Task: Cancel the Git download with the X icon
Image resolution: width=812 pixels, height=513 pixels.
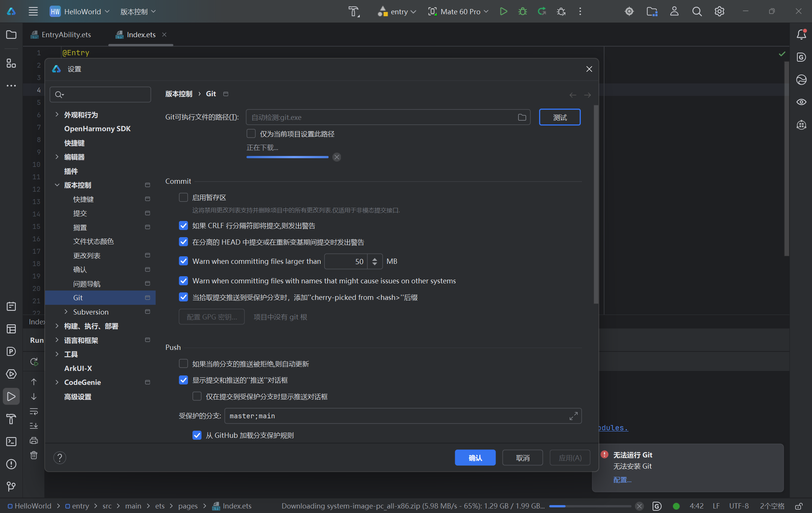Action: pos(337,157)
